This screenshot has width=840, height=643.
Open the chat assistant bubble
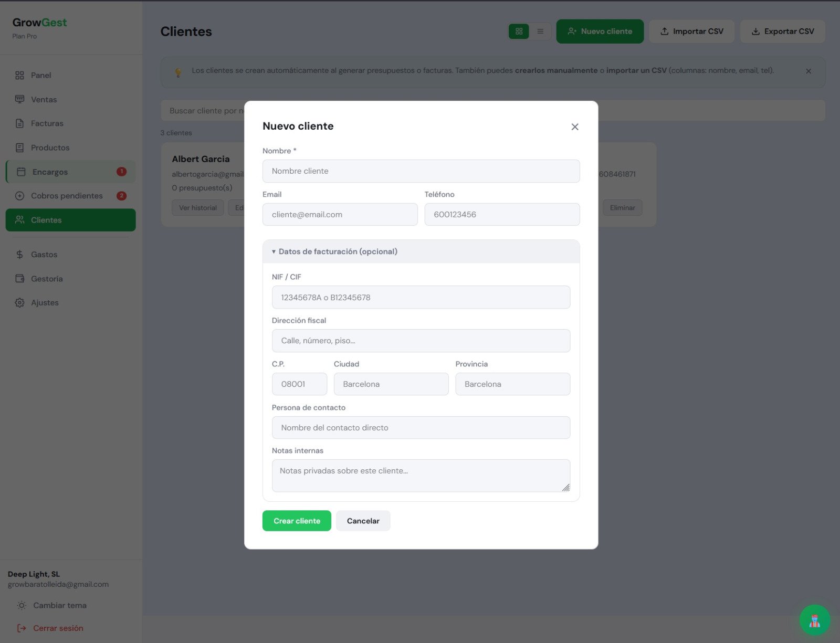tap(814, 620)
